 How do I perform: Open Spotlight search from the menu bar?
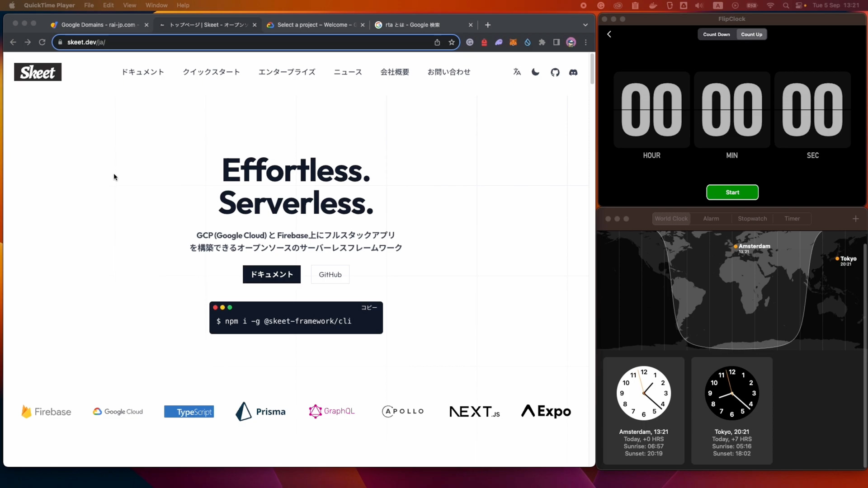[x=786, y=5]
